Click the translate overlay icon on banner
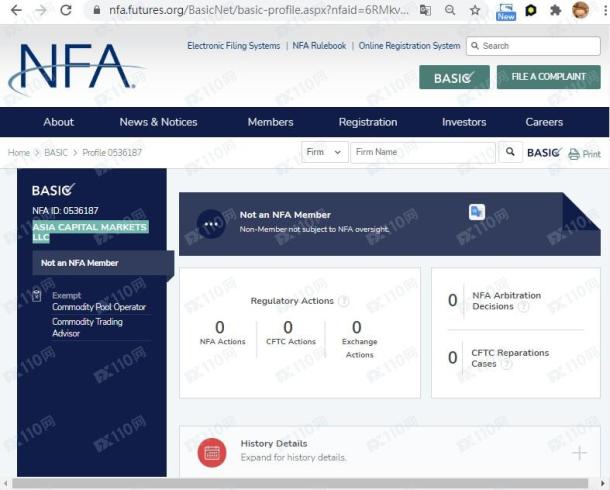 pos(477,212)
